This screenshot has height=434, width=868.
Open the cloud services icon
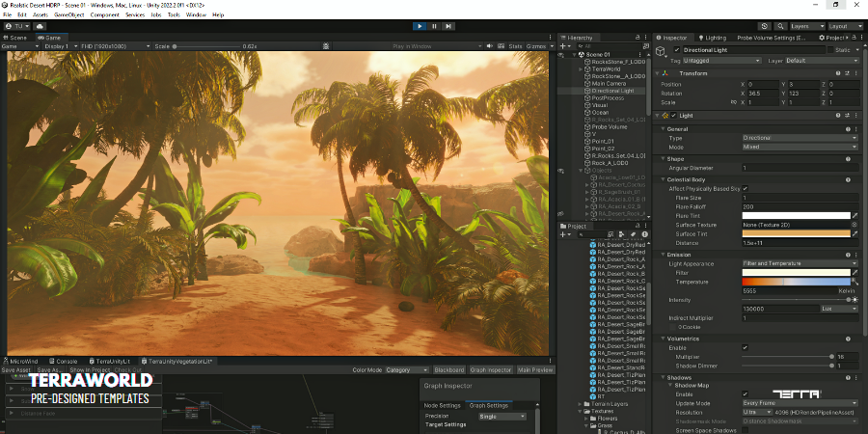[x=41, y=26]
